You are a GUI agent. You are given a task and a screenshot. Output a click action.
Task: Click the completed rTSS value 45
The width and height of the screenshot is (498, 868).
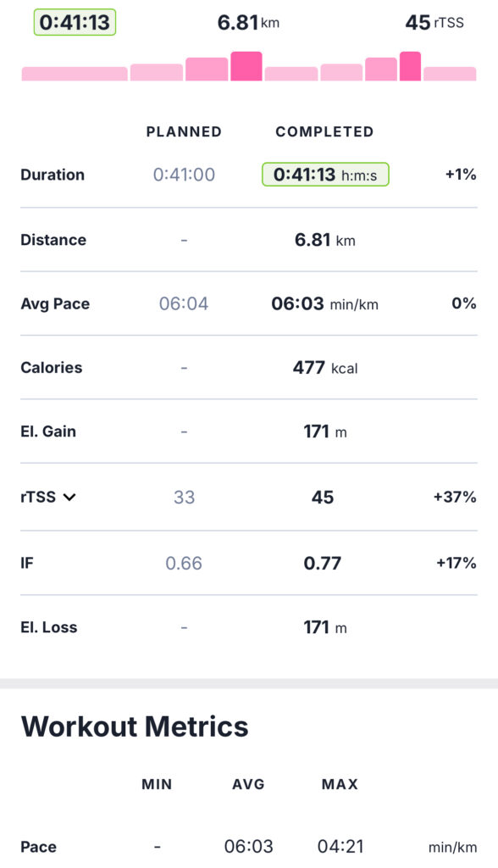point(323,497)
